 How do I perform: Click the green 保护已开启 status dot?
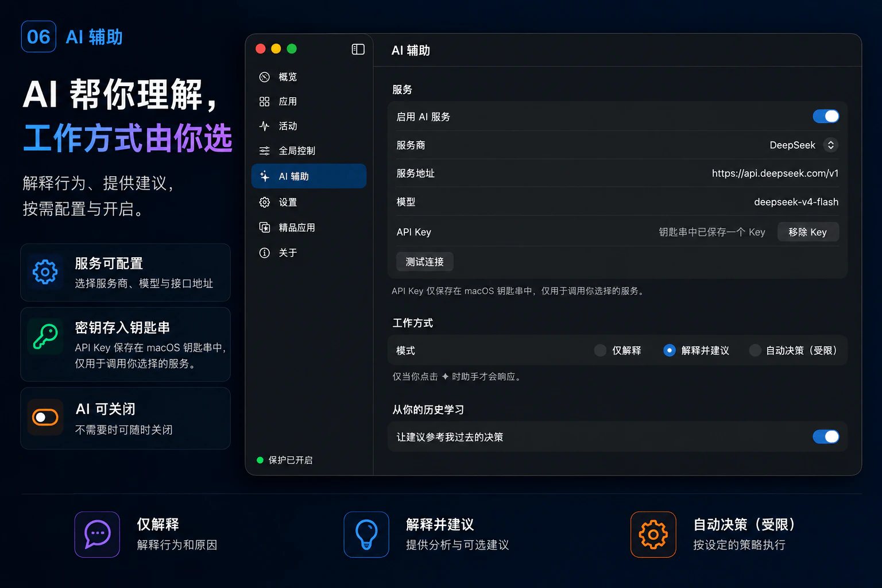point(260,460)
